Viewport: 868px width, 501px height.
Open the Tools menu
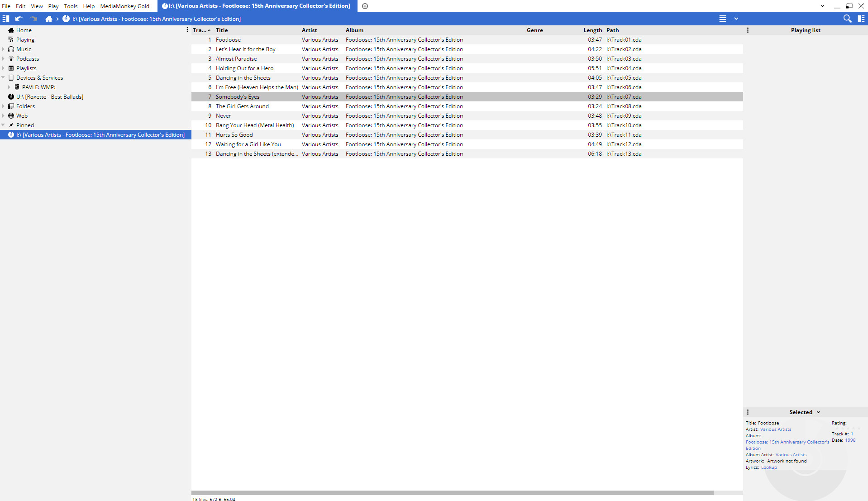coord(71,6)
